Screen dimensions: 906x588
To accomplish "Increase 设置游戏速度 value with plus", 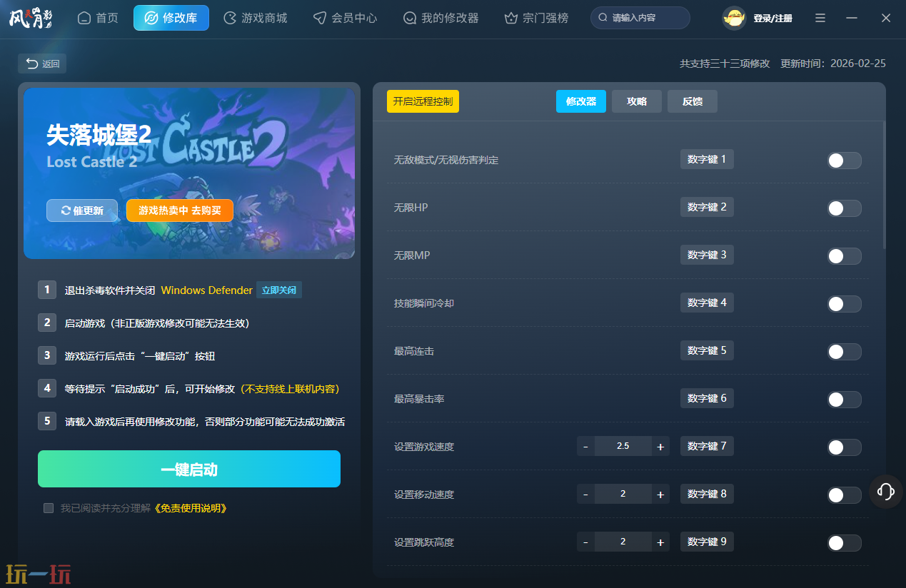I will coord(660,446).
